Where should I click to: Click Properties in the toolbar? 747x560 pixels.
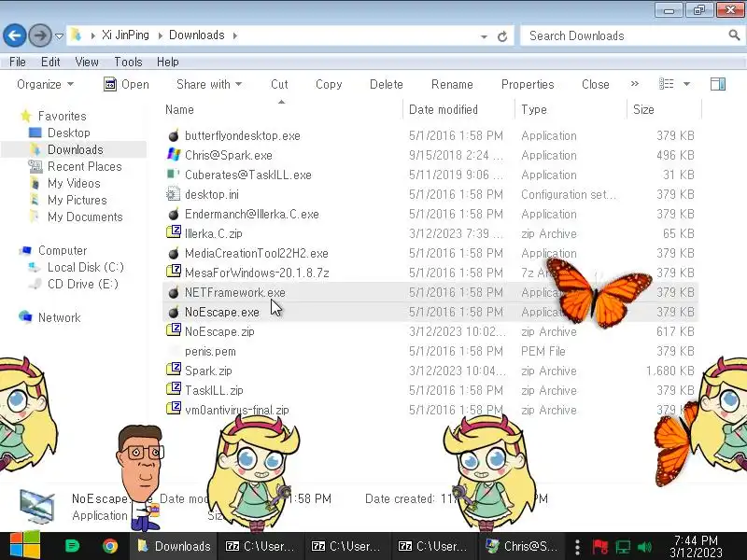point(528,84)
